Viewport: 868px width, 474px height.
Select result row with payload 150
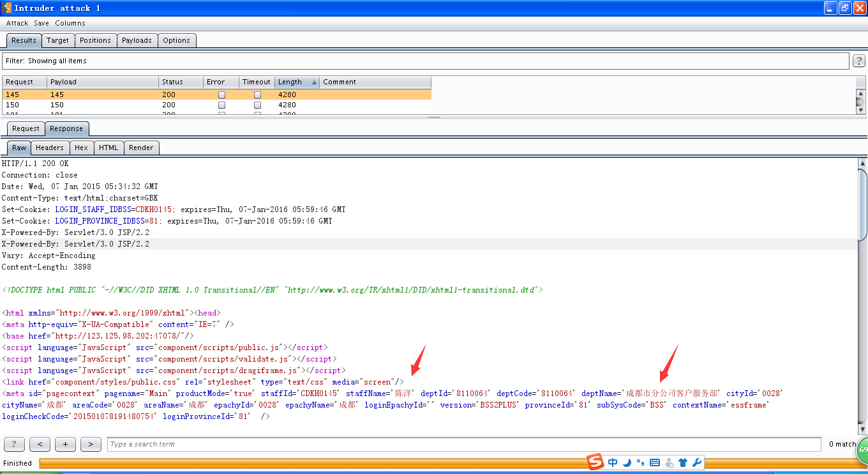point(216,105)
